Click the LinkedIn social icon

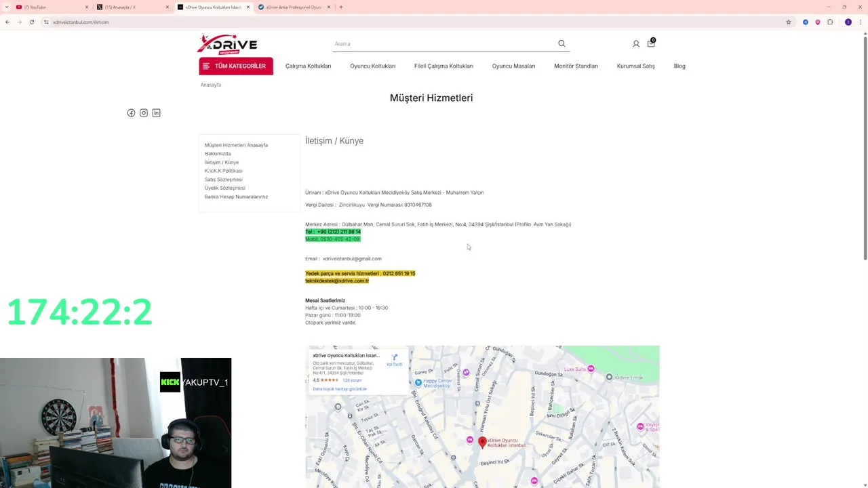[156, 113]
